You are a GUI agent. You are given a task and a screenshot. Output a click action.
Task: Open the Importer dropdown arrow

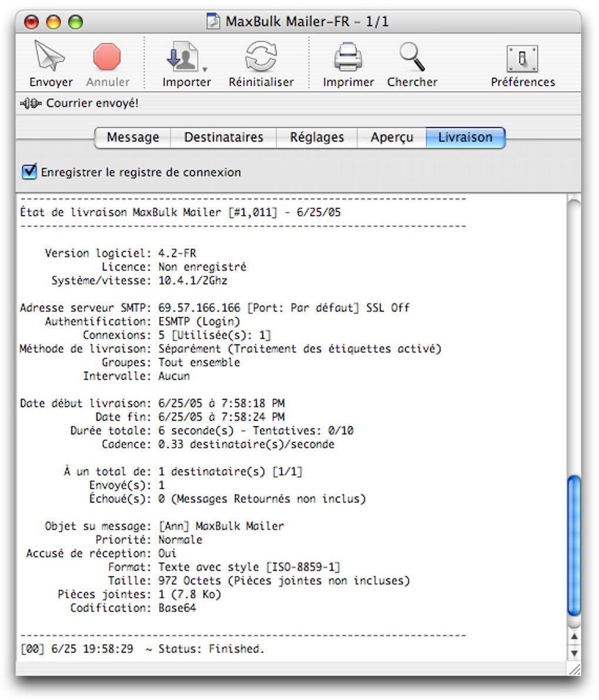point(205,69)
